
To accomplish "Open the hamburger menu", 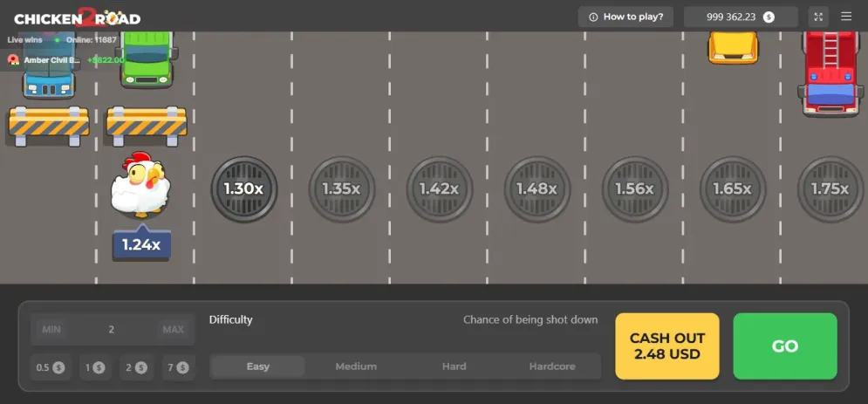I will pos(846,17).
